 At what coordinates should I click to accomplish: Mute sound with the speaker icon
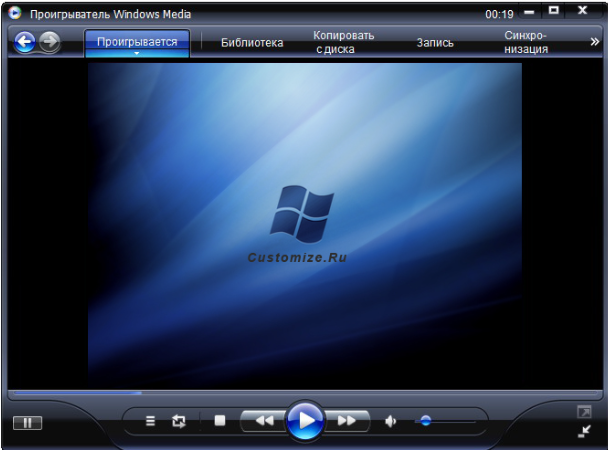pyautogui.click(x=390, y=421)
